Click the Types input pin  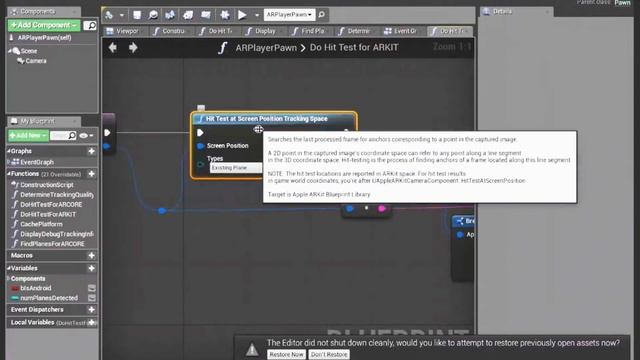(x=200, y=164)
